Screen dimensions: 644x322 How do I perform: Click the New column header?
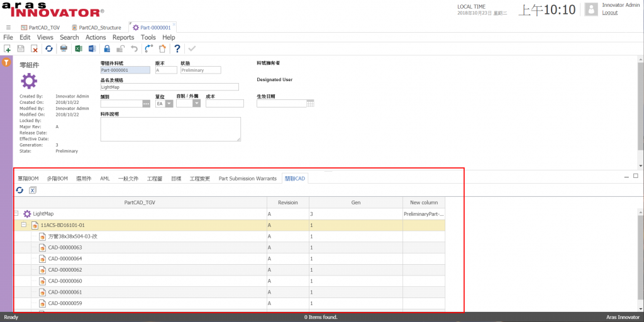pos(424,203)
